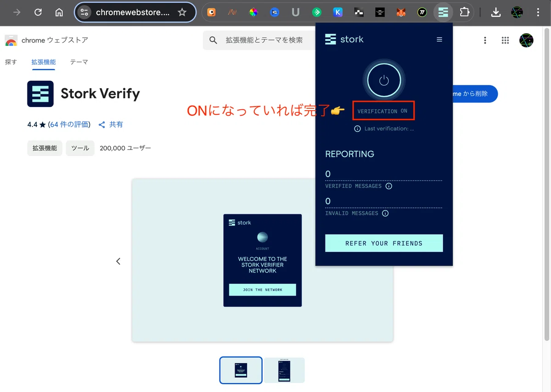The width and height of the screenshot is (551, 392).
Task: Click the stork logo in popup
Action: 344,39
